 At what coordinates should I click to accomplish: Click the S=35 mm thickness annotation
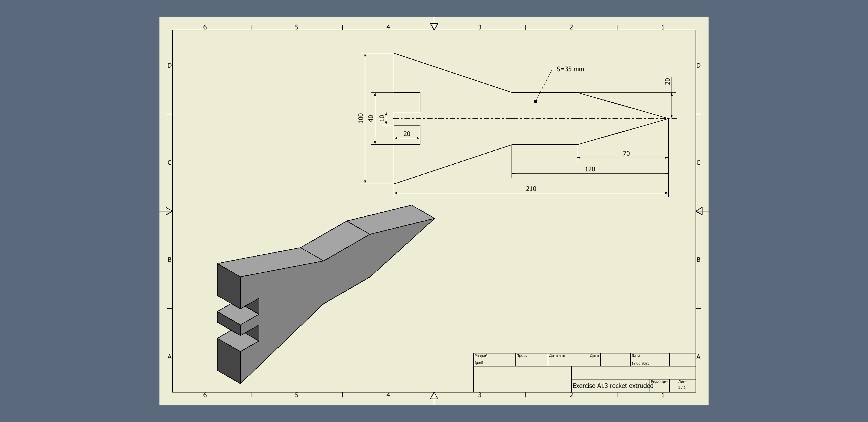[x=570, y=69]
